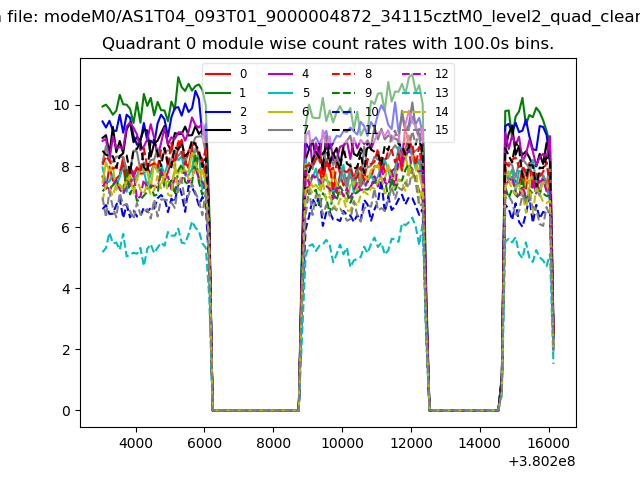The image size is (640, 480).
Task: Click the blue legend line for module 2
Action: tap(219, 112)
